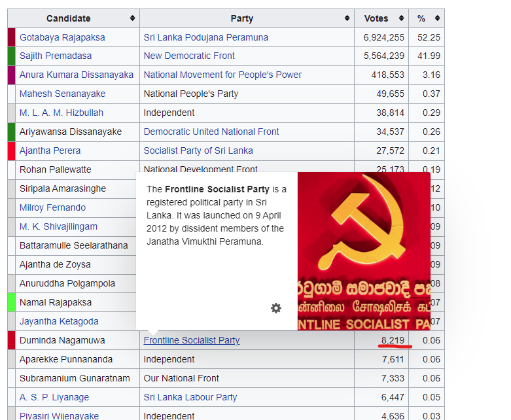Select underlined vote count 8,219
Viewport: 511px width, 420px height.
pos(393,340)
